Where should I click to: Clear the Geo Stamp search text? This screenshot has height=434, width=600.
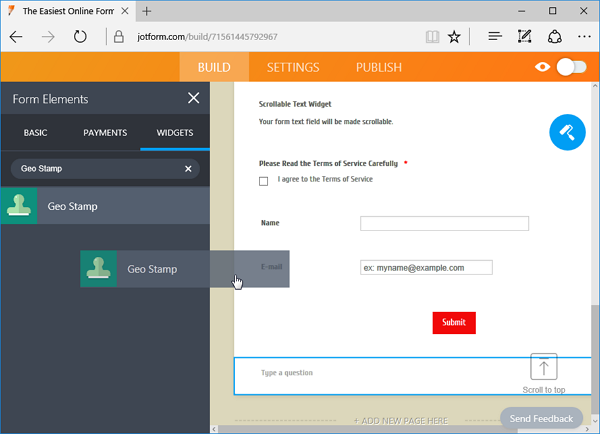pos(188,169)
